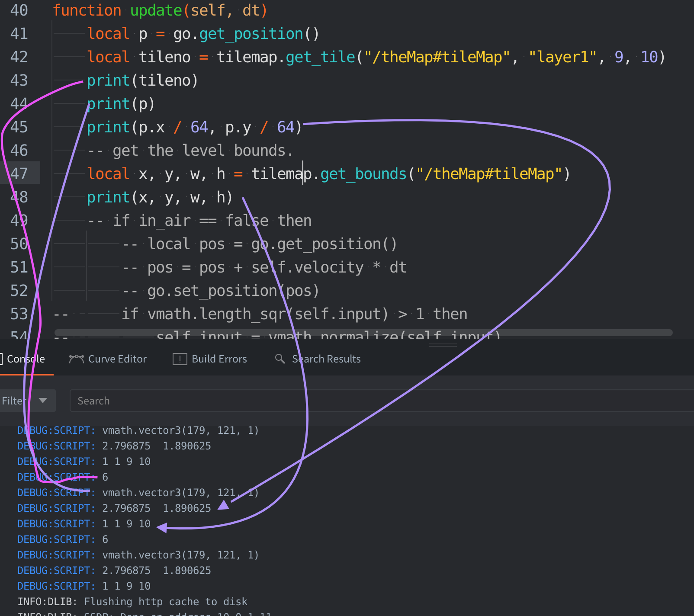This screenshot has height=616, width=694.
Task: Open the Search Results tab label
Action: (326, 359)
